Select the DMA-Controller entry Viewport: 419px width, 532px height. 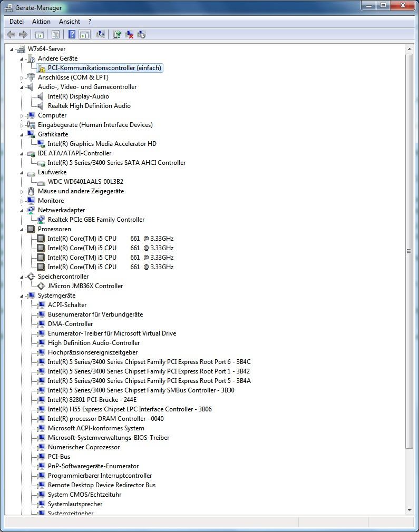(70, 324)
